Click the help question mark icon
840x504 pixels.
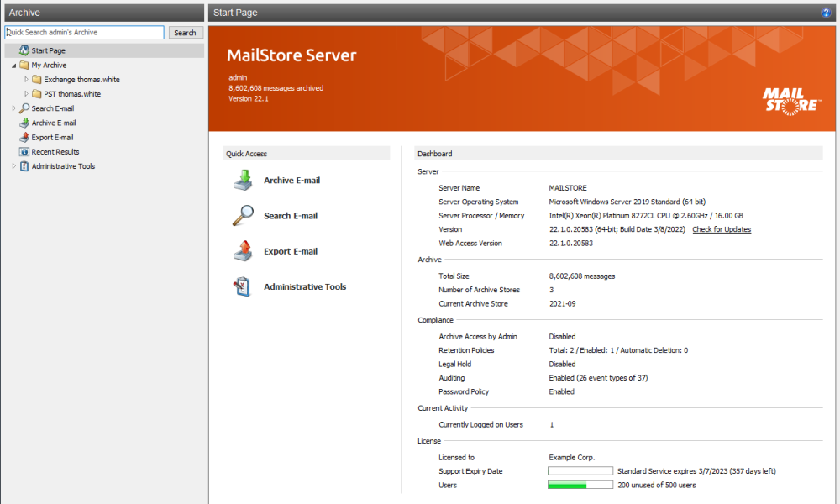[826, 13]
